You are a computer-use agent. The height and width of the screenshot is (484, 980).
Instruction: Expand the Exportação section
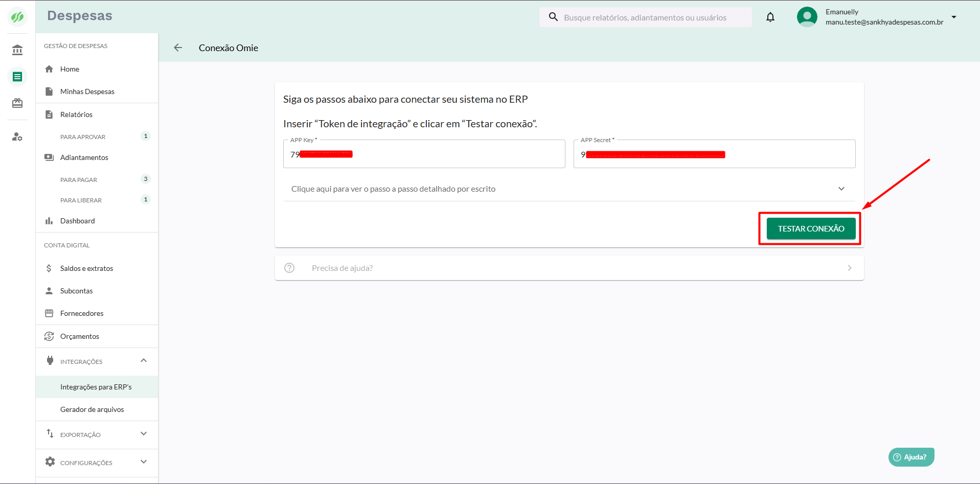(144, 434)
